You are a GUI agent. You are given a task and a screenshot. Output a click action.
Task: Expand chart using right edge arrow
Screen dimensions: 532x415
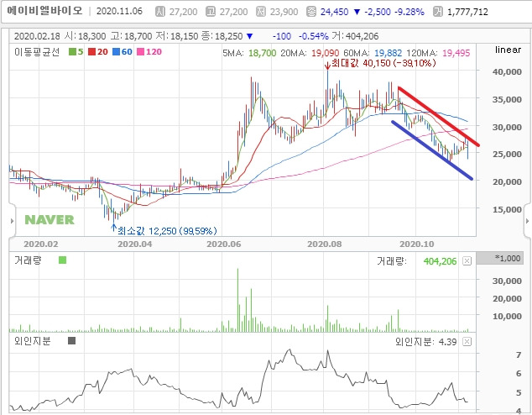click(x=527, y=221)
